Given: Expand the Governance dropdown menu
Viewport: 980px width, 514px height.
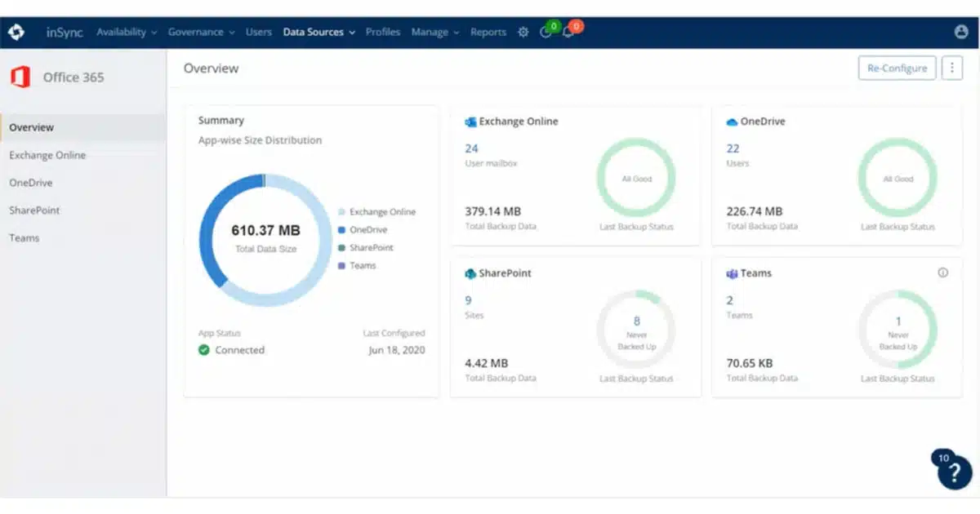Looking at the screenshot, I should pyautogui.click(x=201, y=33).
